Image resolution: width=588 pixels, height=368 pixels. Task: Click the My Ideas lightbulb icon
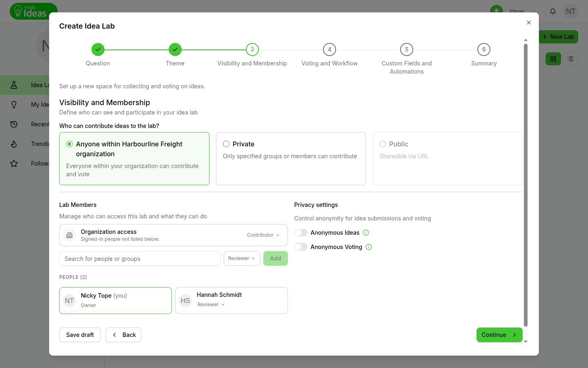(14, 105)
